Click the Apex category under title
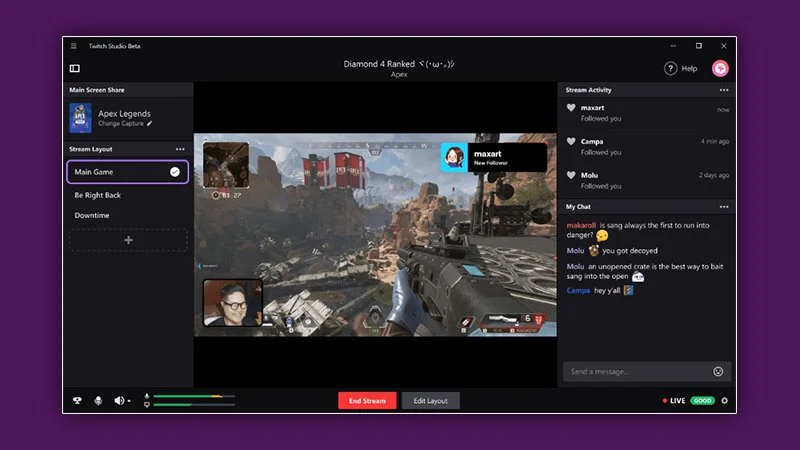Image resolution: width=800 pixels, height=450 pixels. [399, 74]
